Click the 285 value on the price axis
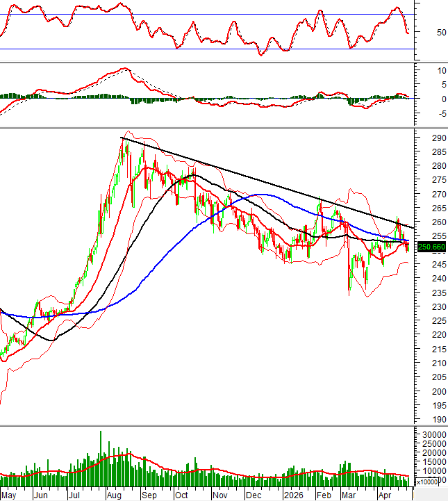Viewport: 448px width, 501px height. (439, 152)
